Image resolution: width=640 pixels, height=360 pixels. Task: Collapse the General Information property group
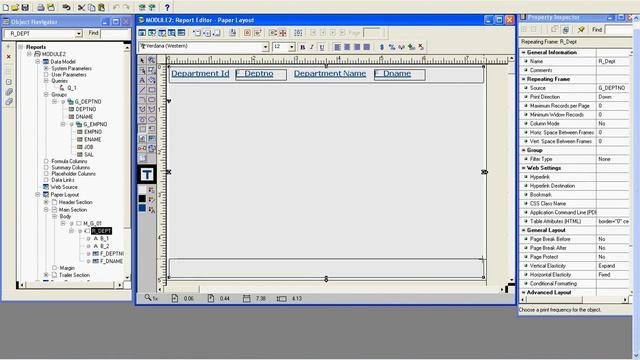(x=523, y=52)
